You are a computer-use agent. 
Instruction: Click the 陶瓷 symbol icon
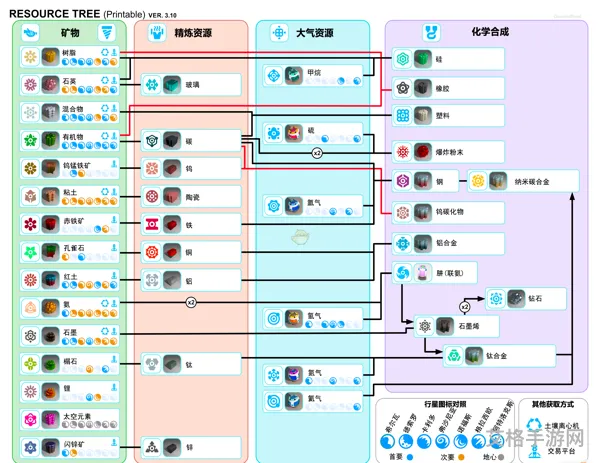(152, 197)
